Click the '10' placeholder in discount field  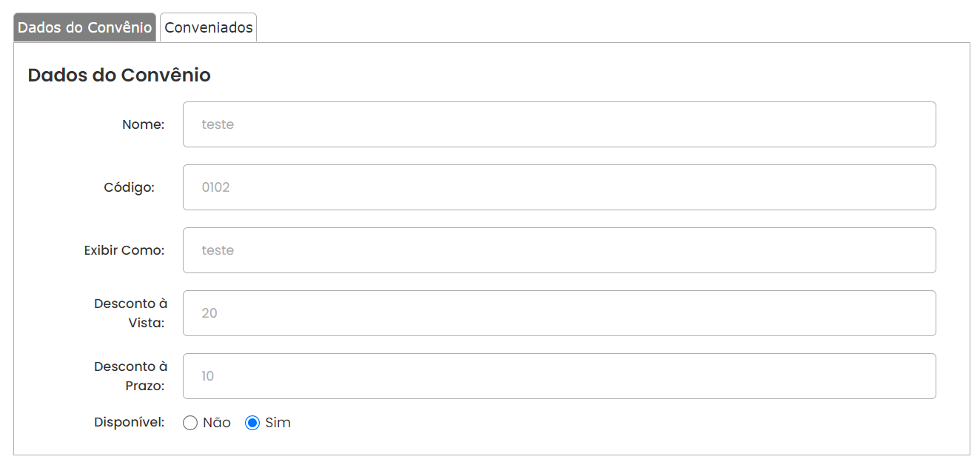[x=208, y=376]
